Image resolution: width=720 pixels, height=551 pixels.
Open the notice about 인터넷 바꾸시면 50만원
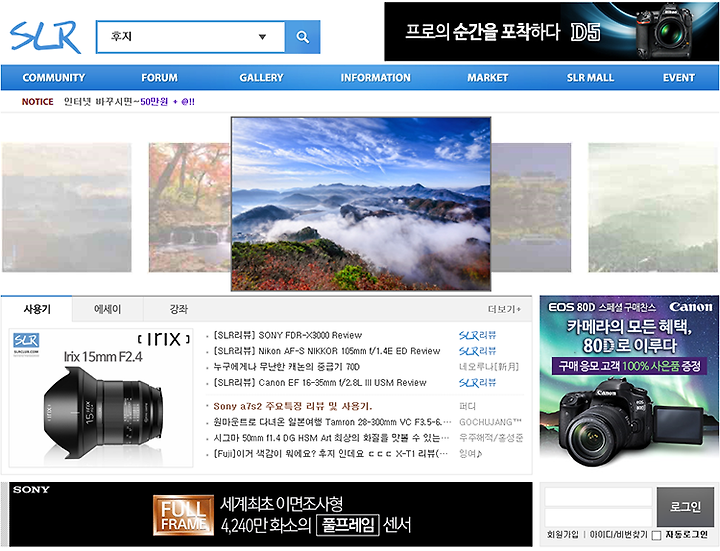(129, 102)
